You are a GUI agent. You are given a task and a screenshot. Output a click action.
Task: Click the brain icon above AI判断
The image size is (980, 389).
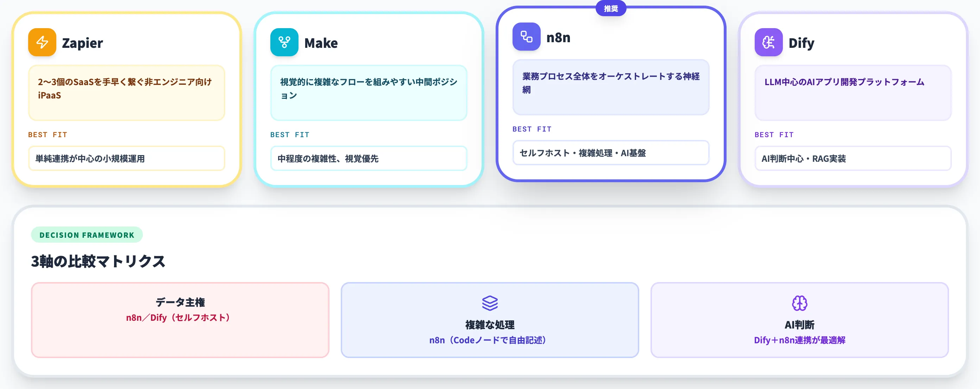799,303
